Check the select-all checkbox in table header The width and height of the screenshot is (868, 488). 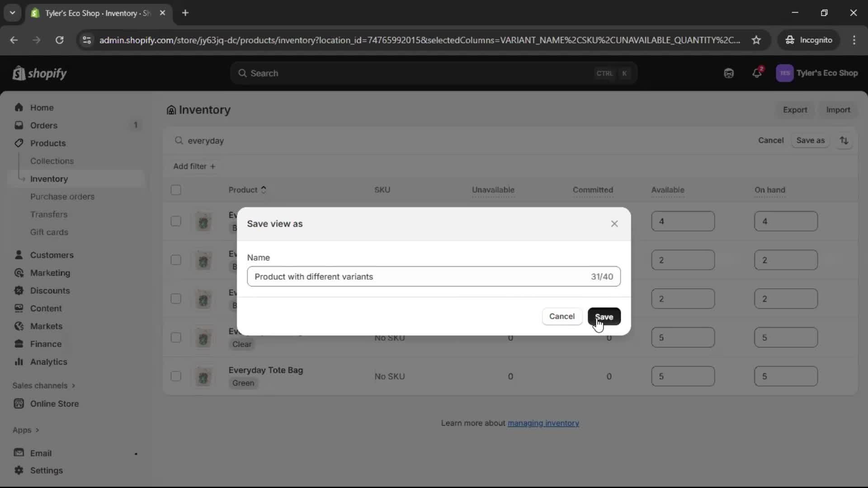click(176, 190)
